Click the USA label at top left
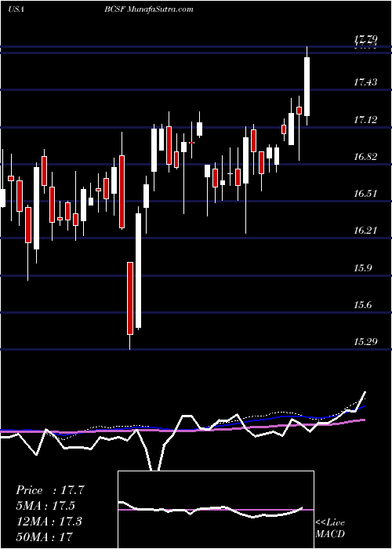The image size is (392, 549). tap(16, 9)
